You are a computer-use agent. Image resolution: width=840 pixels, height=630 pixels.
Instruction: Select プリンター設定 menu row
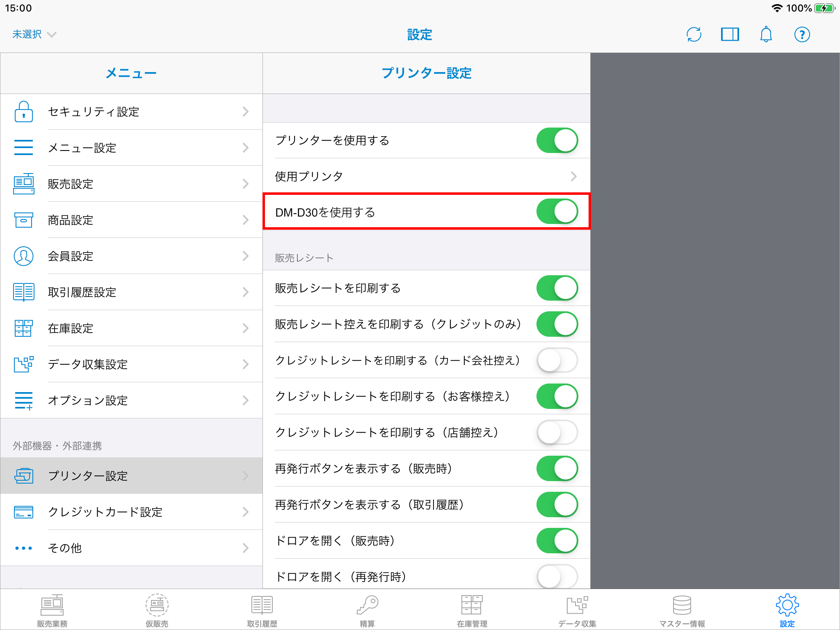pos(131,476)
